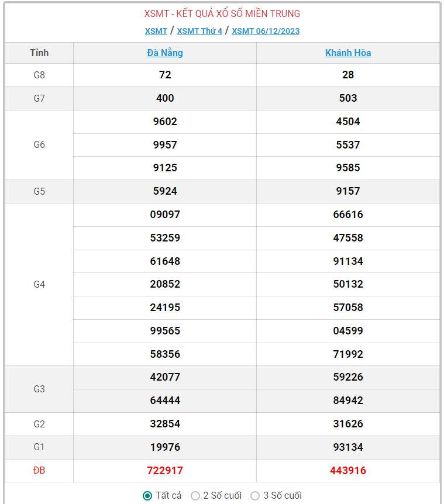
Task: Open the Khánh Hòa province link
Action: (348, 53)
